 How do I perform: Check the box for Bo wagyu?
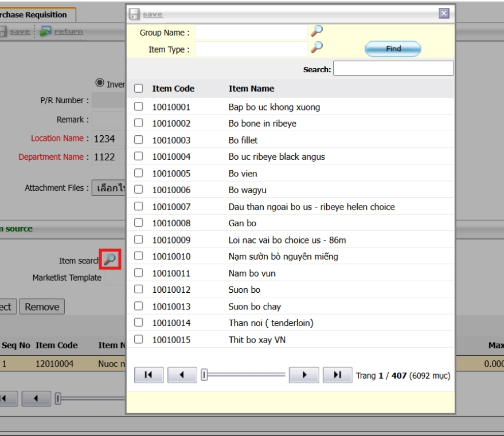pyautogui.click(x=138, y=190)
